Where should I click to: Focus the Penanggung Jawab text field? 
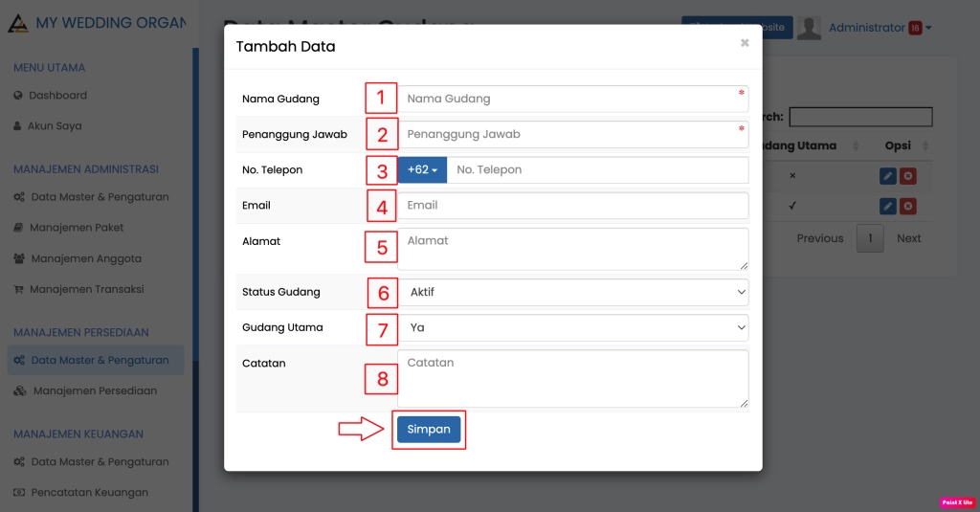pyautogui.click(x=572, y=134)
